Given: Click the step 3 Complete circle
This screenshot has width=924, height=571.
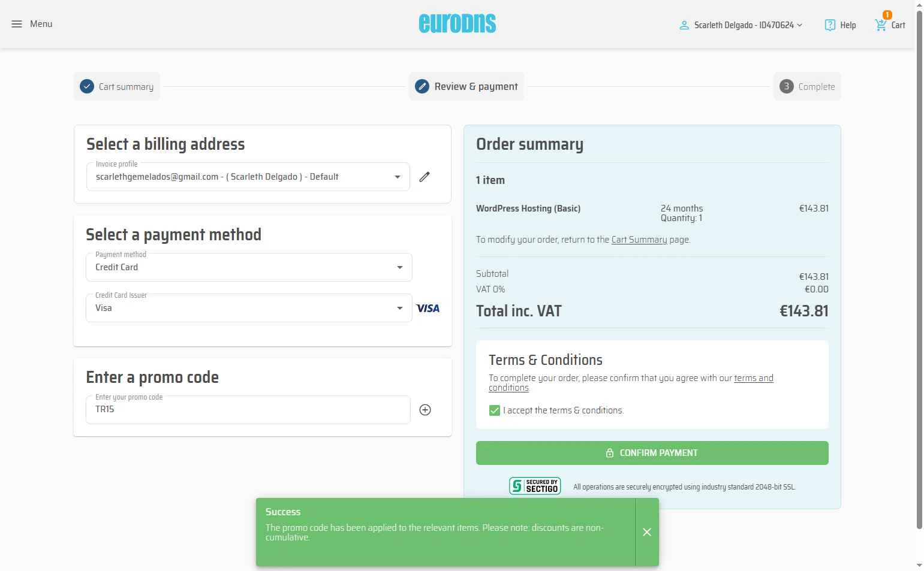Looking at the screenshot, I should point(786,86).
